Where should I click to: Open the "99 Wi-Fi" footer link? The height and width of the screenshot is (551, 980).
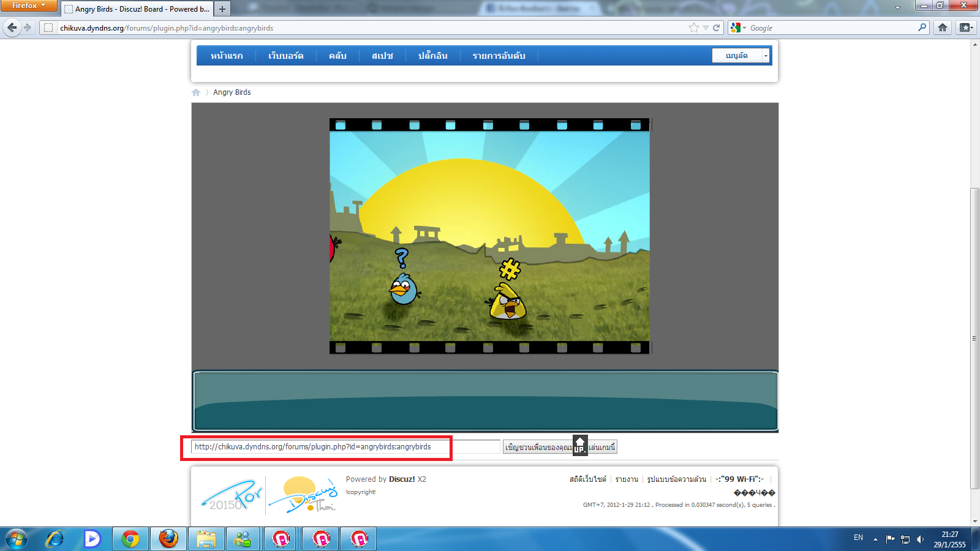coord(739,479)
